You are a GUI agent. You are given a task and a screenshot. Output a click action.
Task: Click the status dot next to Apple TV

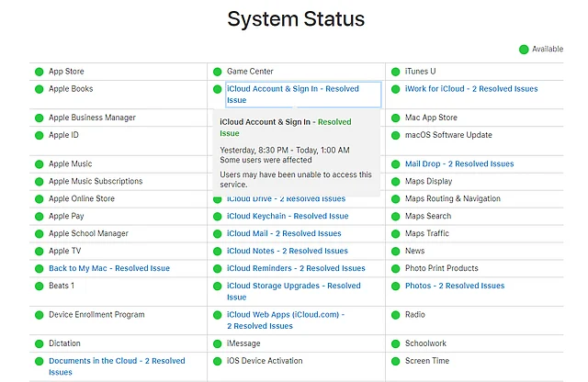[x=39, y=252]
